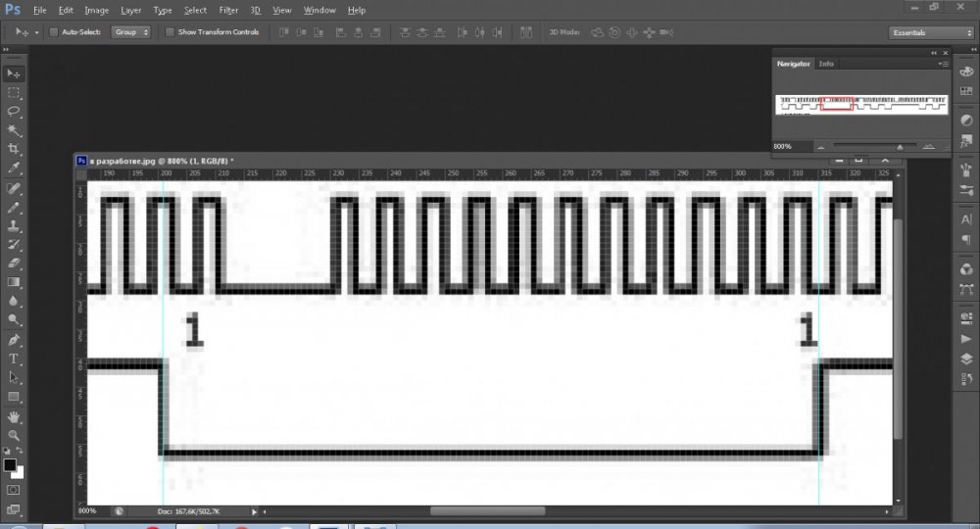Click the Navigator zoom slider handle

pyautogui.click(x=900, y=147)
